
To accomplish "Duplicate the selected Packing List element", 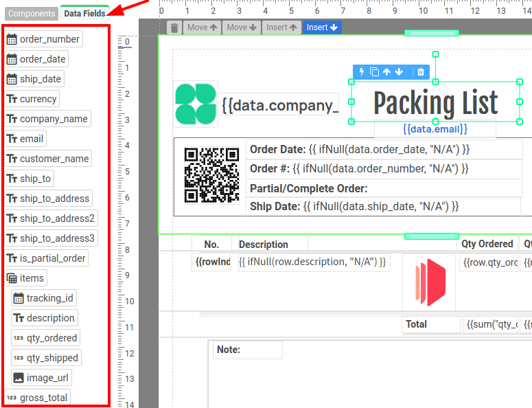I will pyautogui.click(x=374, y=72).
